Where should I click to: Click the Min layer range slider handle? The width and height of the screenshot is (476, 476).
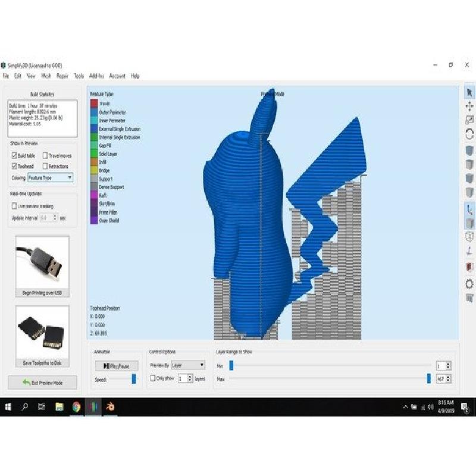click(231, 365)
